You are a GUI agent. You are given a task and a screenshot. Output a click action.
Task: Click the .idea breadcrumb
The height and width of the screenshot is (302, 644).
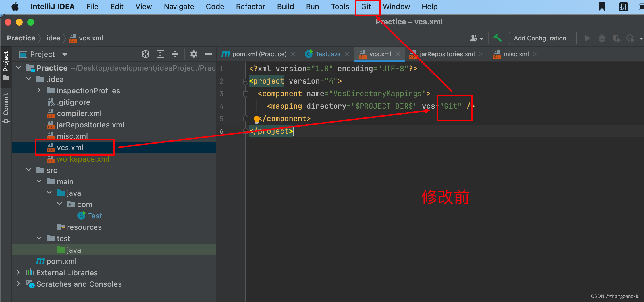tap(53, 38)
